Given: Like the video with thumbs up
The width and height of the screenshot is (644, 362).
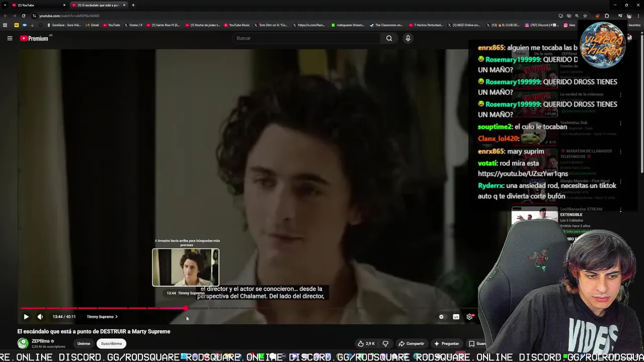Looking at the screenshot, I should click(366, 343).
